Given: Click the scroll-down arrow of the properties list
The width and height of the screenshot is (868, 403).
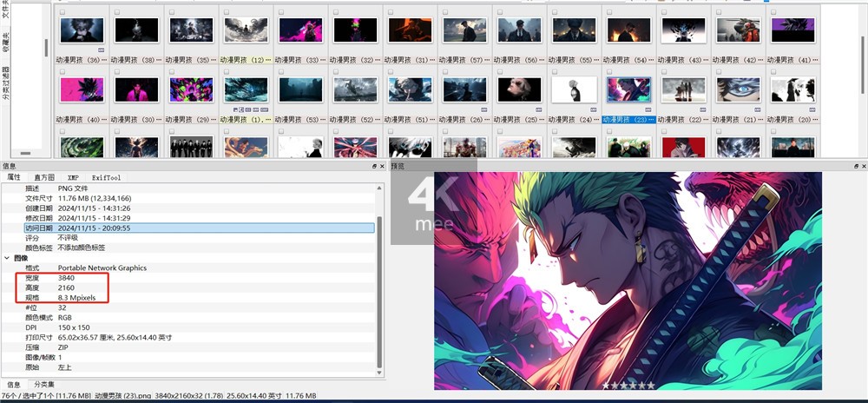Looking at the screenshot, I should (379, 373).
